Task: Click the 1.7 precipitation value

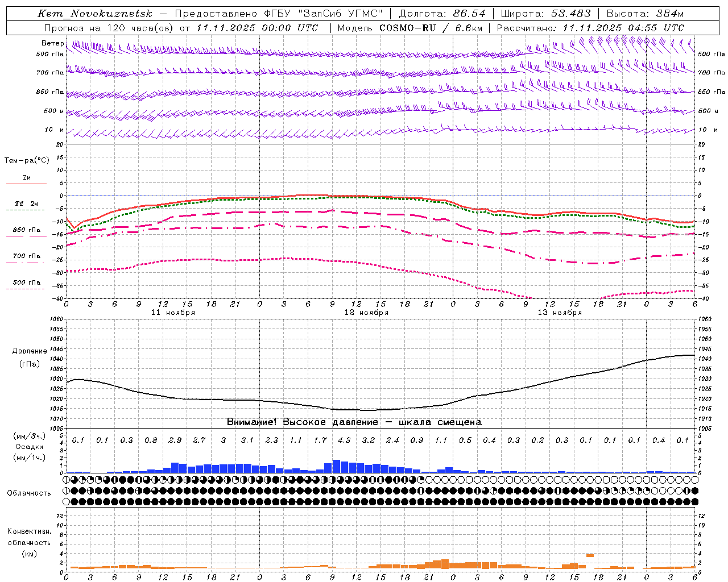Action: pos(320,440)
